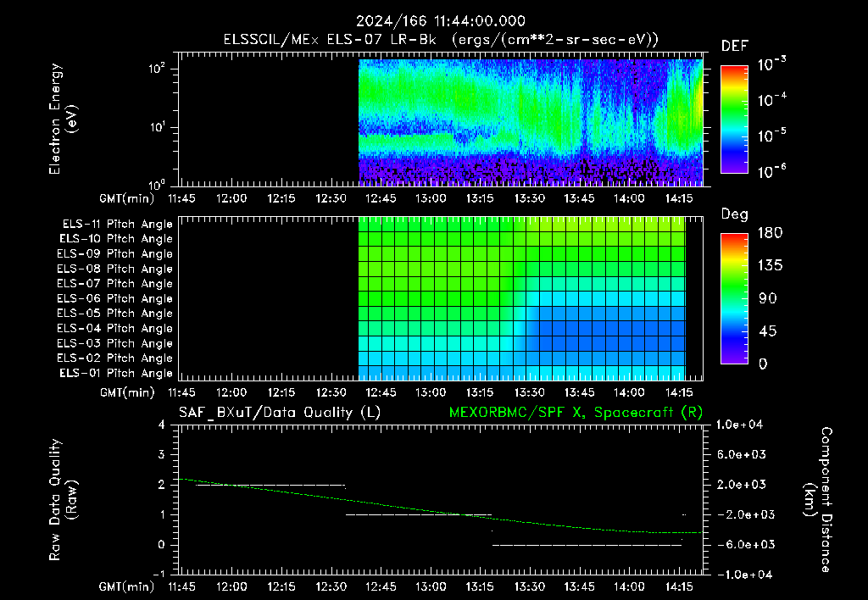Image resolution: width=868 pixels, height=600 pixels.
Task: Click the green MEXORBMC/SPF X, Spacecraft (R) label
Action: [x=576, y=413]
